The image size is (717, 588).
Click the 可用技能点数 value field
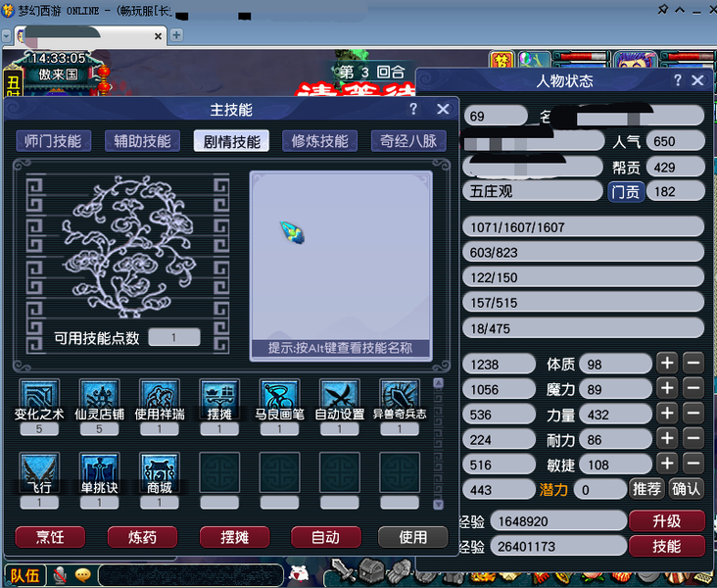(x=174, y=337)
